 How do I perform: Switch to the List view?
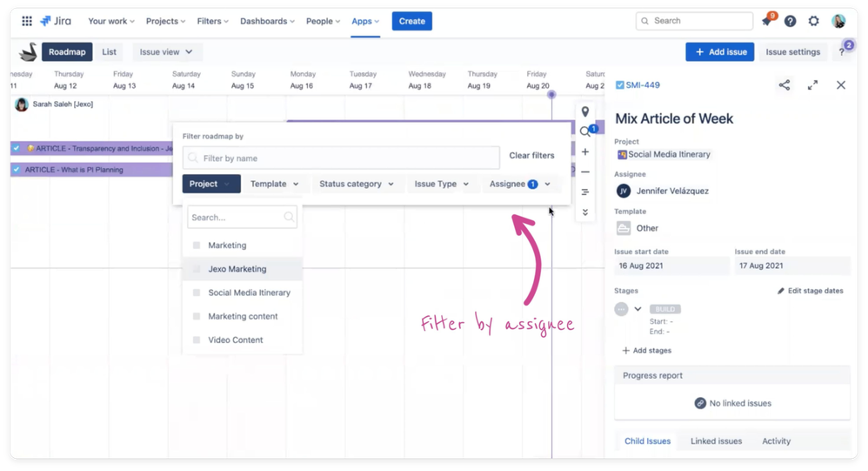109,51
